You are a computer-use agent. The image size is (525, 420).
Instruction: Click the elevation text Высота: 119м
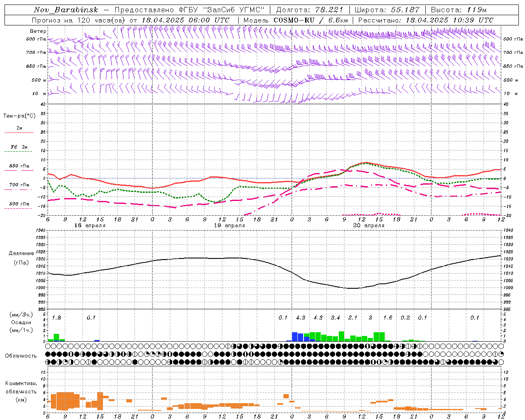pyautogui.click(x=459, y=10)
